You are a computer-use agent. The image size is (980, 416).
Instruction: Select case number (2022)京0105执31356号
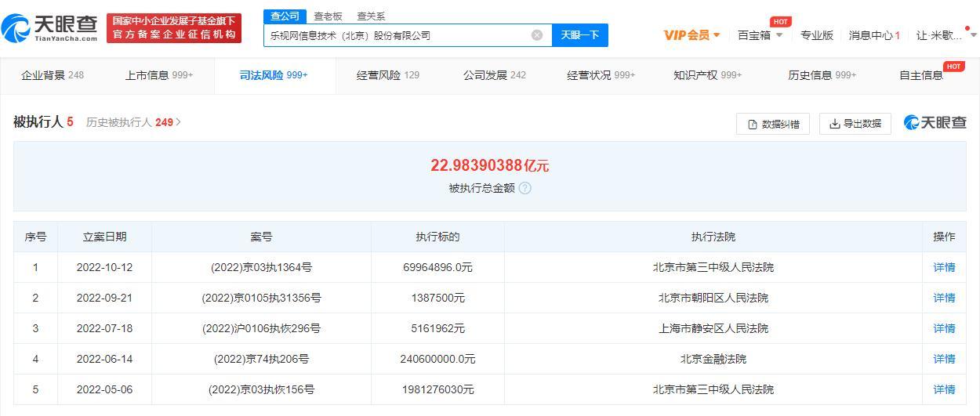[261, 298]
